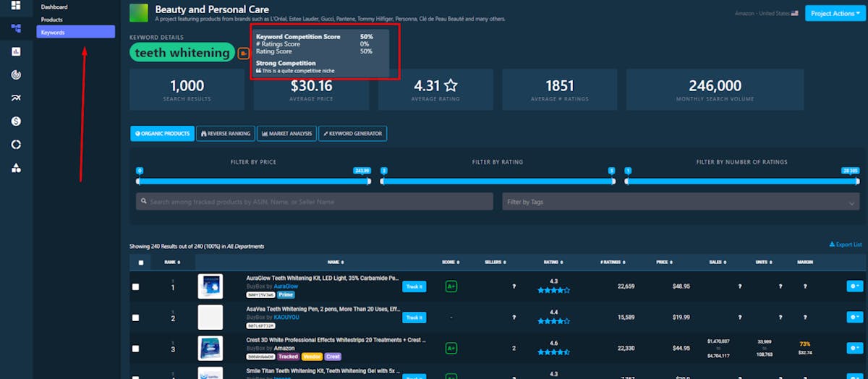Image resolution: width=868 pixels, height=379 pixels.
Task: Focus the tracked products search field
Action: pyautogui.click(x=315, y=202)
